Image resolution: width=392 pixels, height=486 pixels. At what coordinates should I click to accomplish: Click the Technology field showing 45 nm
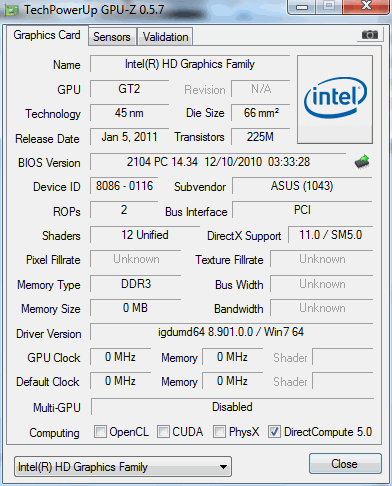[x=129, y=113]
